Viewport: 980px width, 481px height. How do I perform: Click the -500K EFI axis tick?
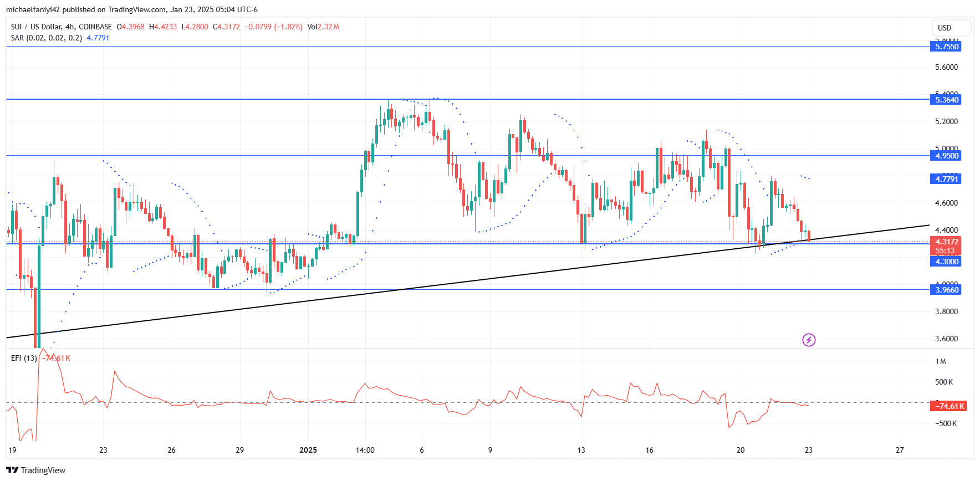[946, 423]
